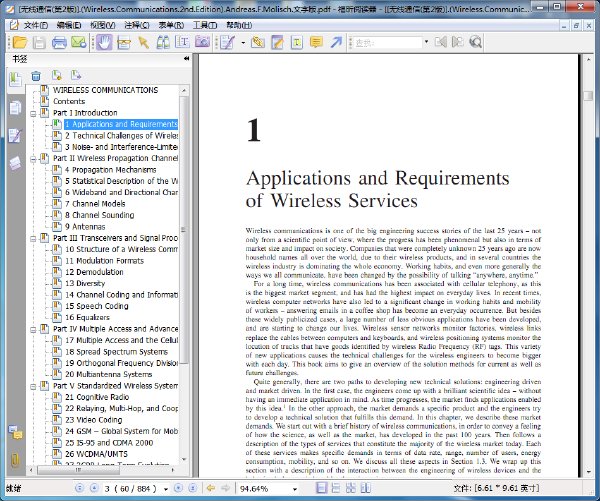The width and height of the screenshot is (600, 501).
Task: Open the advanced search magnifier icon
Action: 476,42
